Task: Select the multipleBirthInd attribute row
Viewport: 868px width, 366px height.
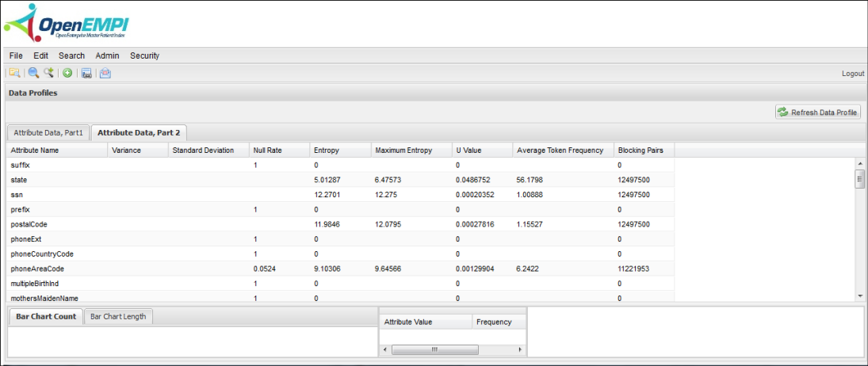Action: click(340, 284)
